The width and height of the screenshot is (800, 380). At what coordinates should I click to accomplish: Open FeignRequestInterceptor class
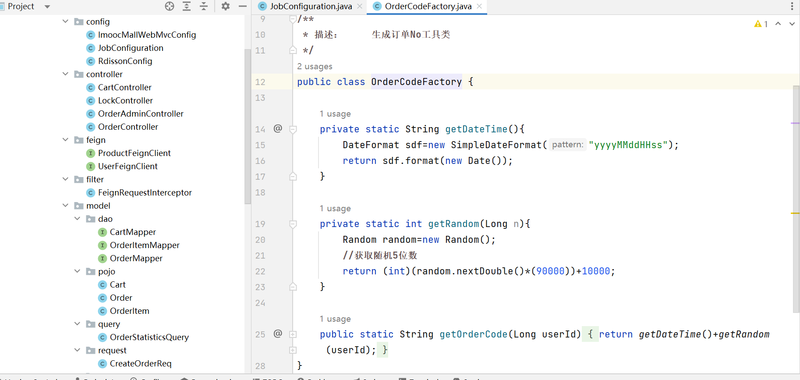coord(145,193)
